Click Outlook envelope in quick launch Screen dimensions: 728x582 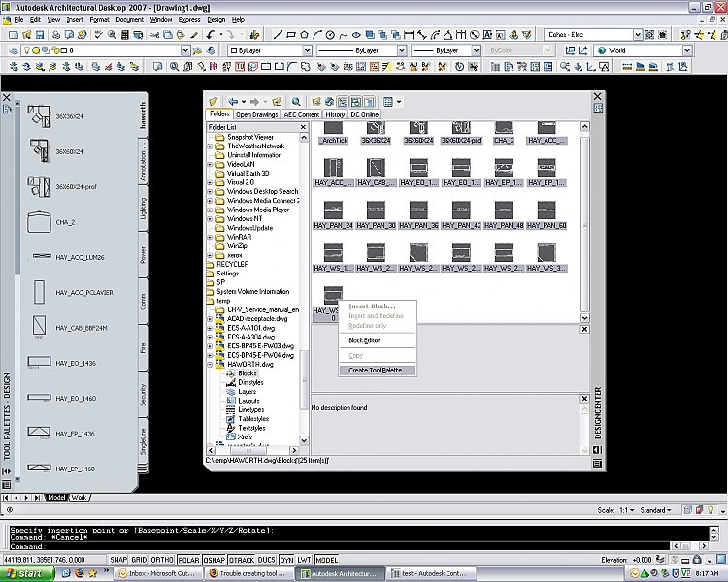[x=66, y=573]
